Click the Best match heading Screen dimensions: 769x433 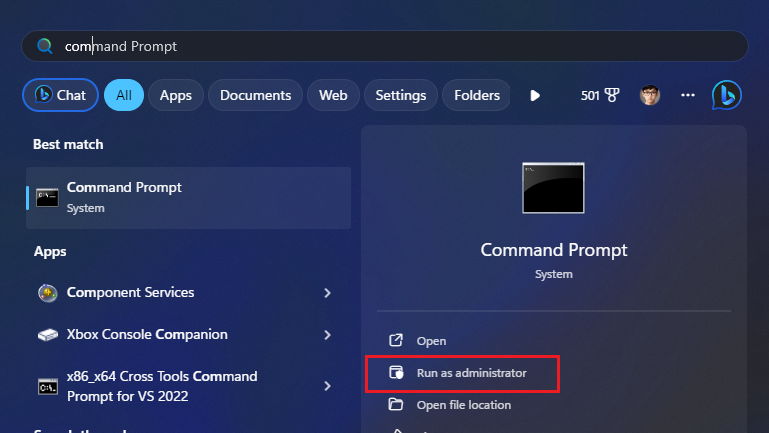[x=68, y=145]
